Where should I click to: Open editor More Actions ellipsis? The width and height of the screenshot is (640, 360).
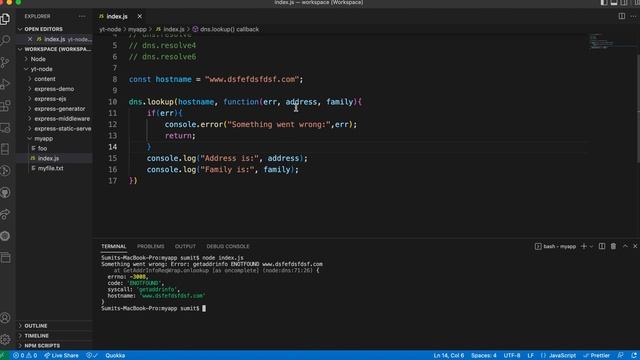pos(633,16)
